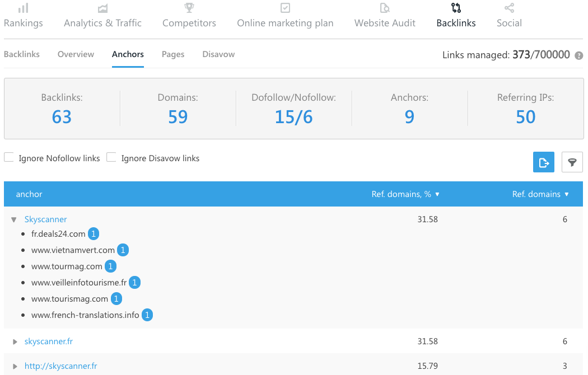Image resolution: width=588 pixels, height=375 pixels.
Task: Click the fr.deals24.com domain
Action: (x=58, y=234)
